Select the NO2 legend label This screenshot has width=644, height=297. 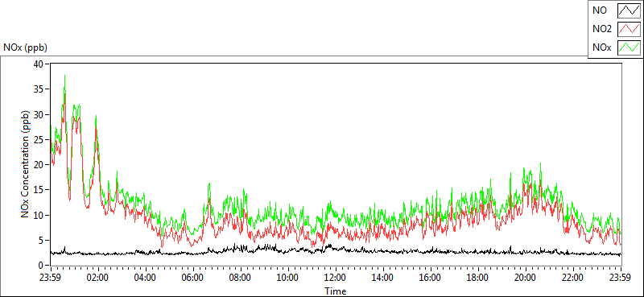pos(601,29)
